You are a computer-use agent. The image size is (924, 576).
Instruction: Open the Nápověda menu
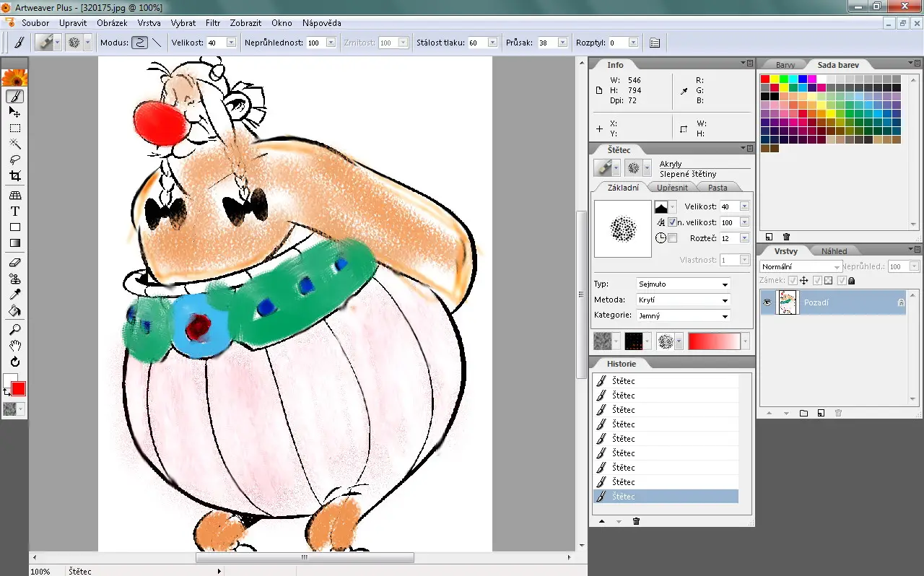pyautogui.click(x=322, y=23)
